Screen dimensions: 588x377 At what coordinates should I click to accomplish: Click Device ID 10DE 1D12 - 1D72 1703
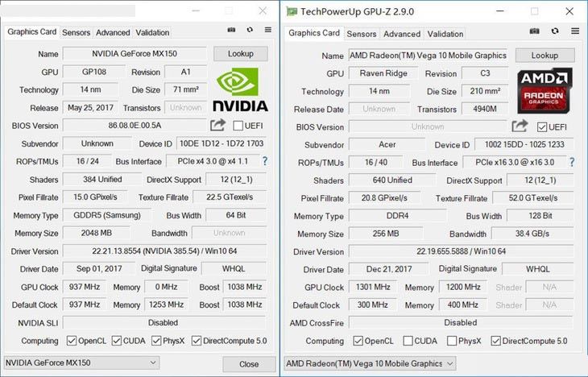point(222,143)
